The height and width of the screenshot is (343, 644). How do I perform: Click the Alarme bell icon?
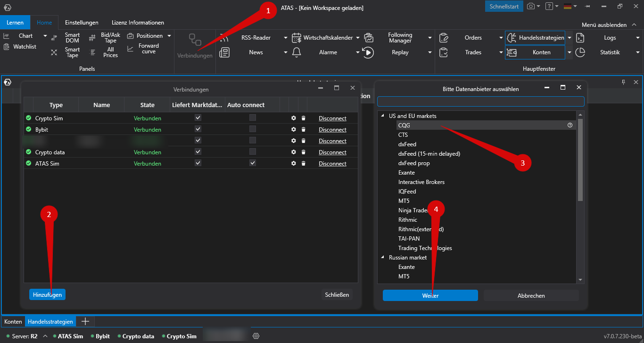[297, 52]
